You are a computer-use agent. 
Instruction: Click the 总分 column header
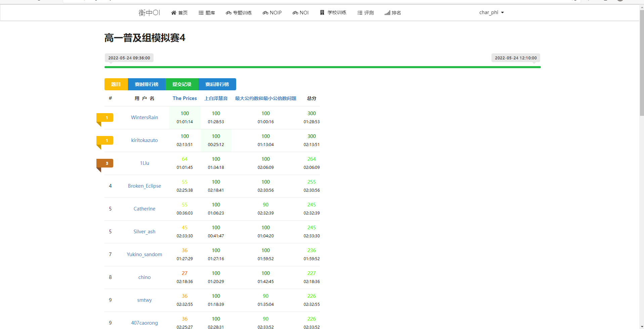click(x=312, y=98)
